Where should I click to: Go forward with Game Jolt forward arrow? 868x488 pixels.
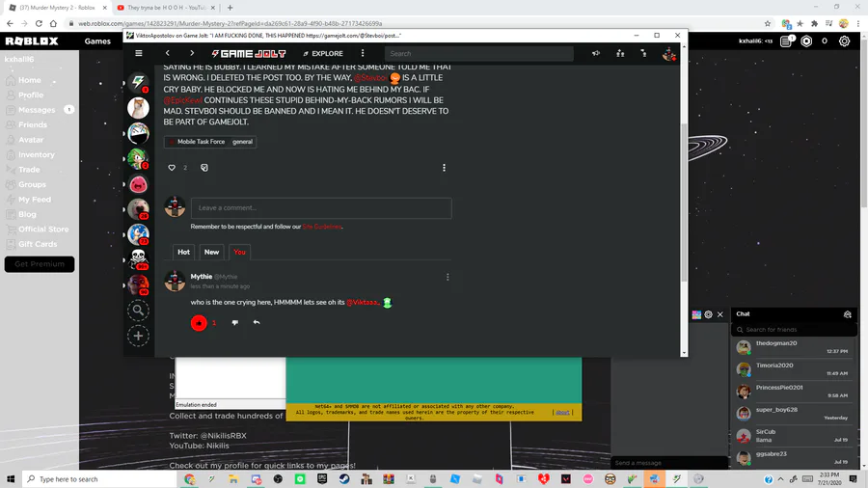[192, 53]
